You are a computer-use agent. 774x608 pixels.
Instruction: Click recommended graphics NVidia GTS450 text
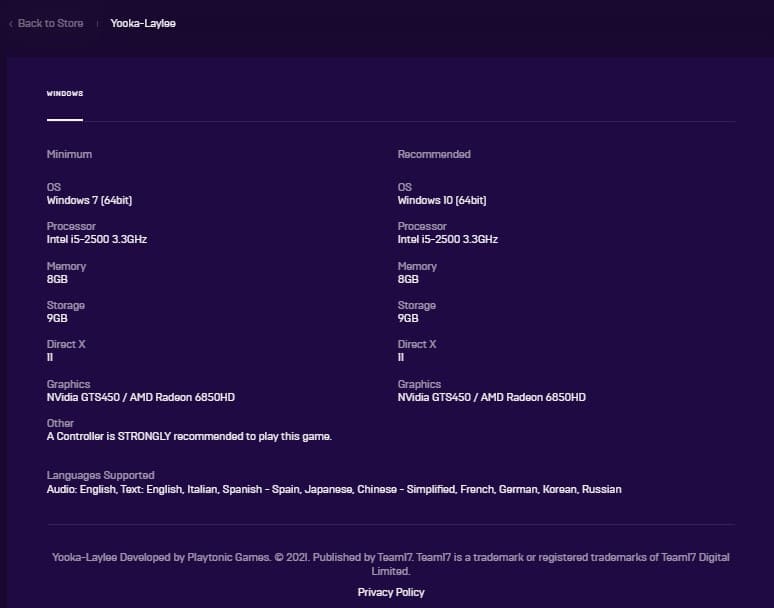(492, 397)
